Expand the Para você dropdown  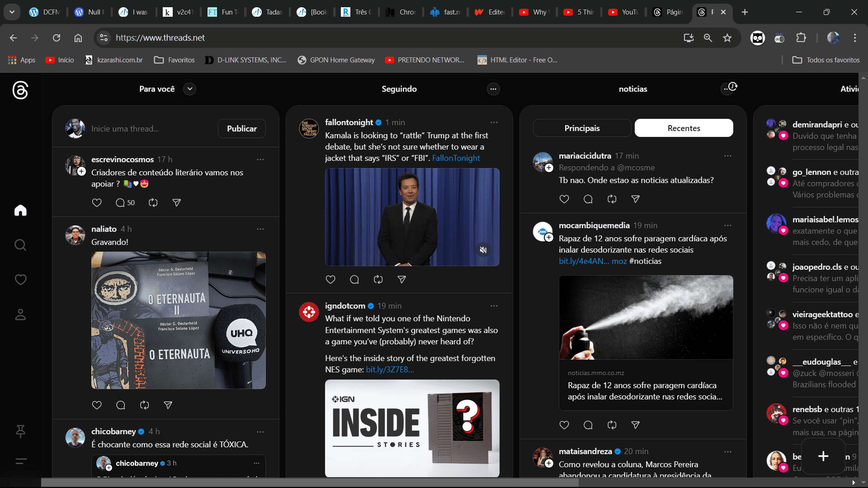coord(190,89)
